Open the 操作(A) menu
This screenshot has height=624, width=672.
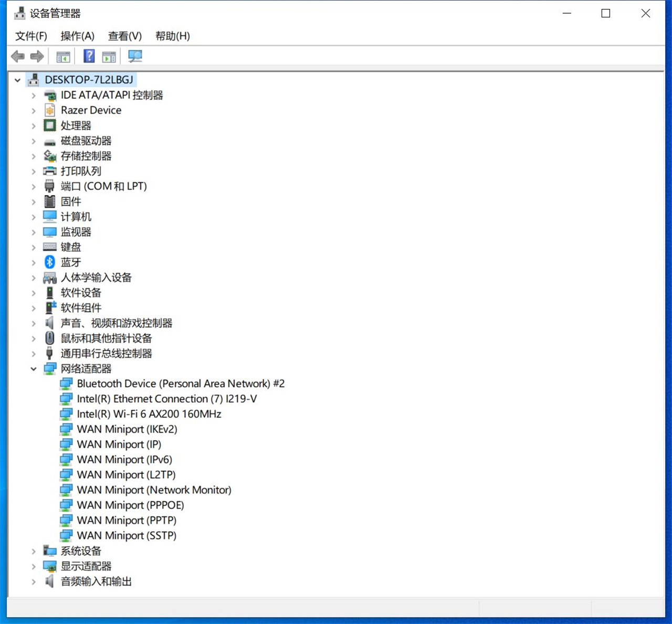[x=77, y=36]
